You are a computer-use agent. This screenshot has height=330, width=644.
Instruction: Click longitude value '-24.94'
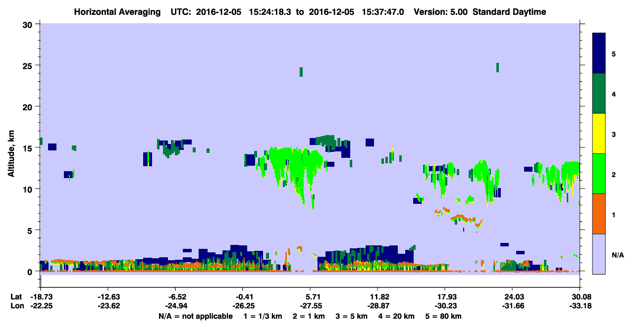coord(175,306)
